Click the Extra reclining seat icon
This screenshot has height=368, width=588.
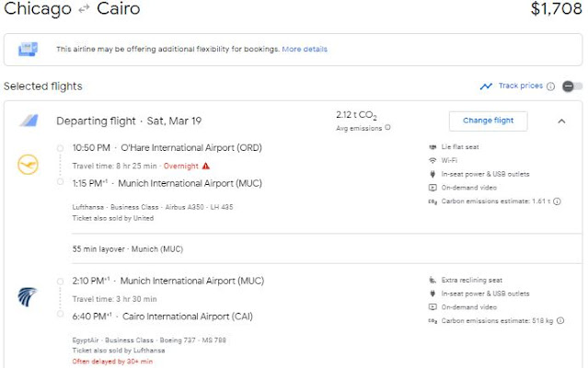432,280
